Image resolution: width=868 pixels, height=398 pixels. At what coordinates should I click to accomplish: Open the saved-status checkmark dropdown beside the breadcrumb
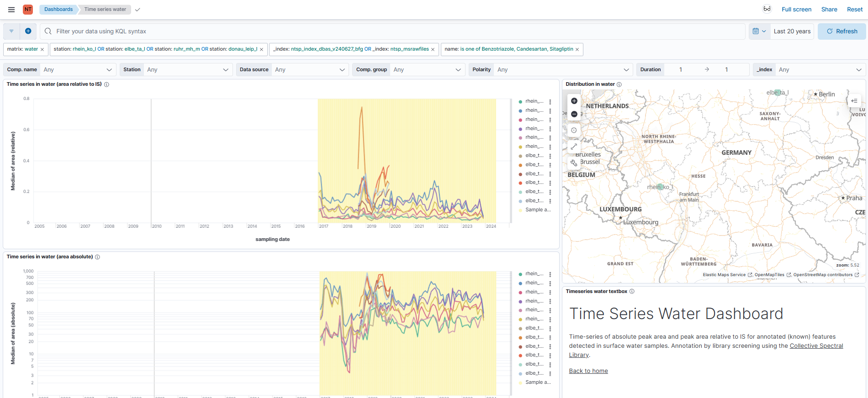(x=138, y=9)
